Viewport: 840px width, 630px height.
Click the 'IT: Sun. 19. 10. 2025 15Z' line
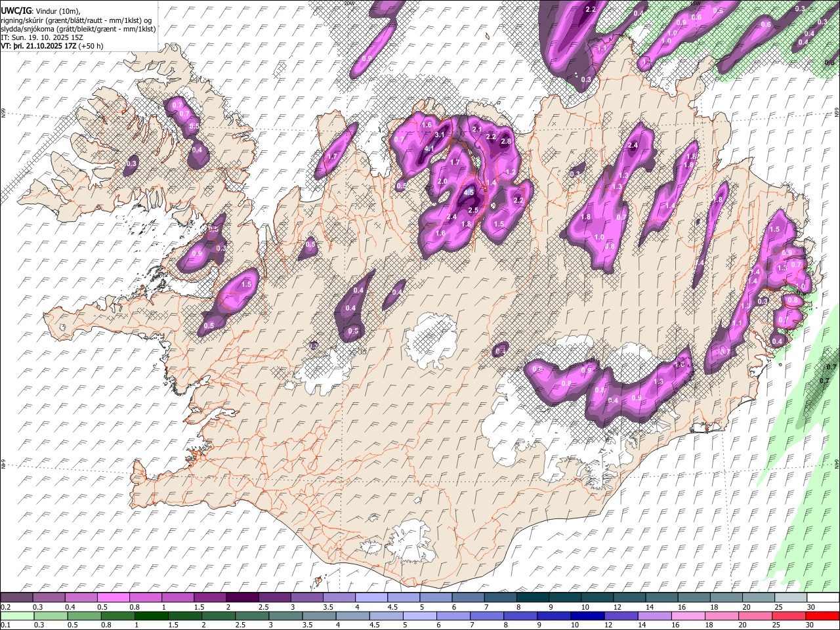pyautogui.click(x=43, y=37)
